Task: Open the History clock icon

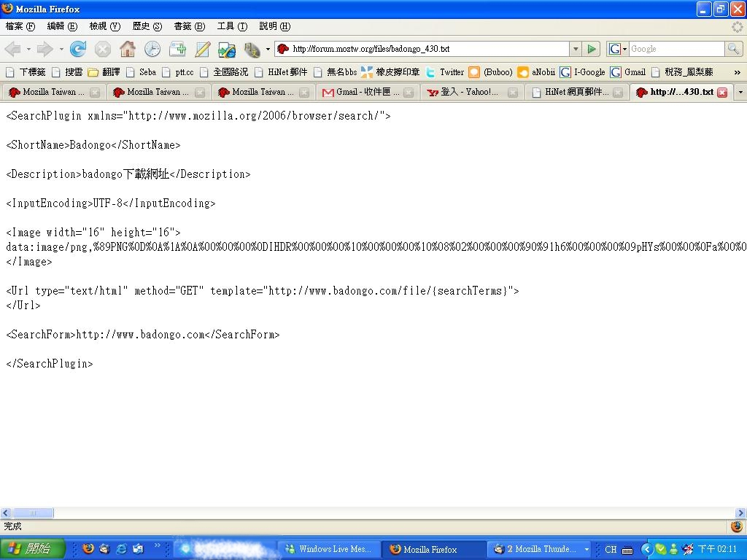Action: pyautogui.click(x=152, y=49)
